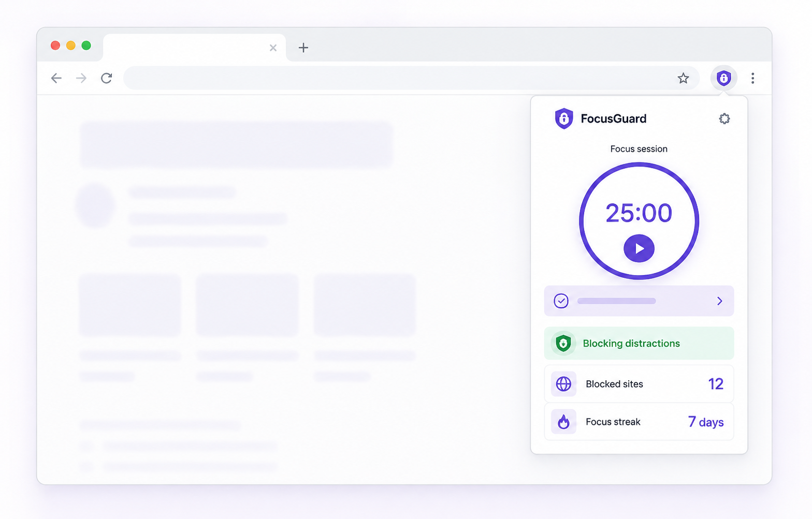Click the circular timer progress ring

tap(639, 221)
